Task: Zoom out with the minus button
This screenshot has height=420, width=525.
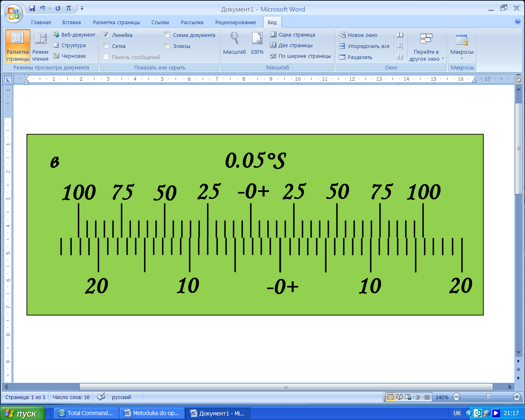Action: pos(457,397)
